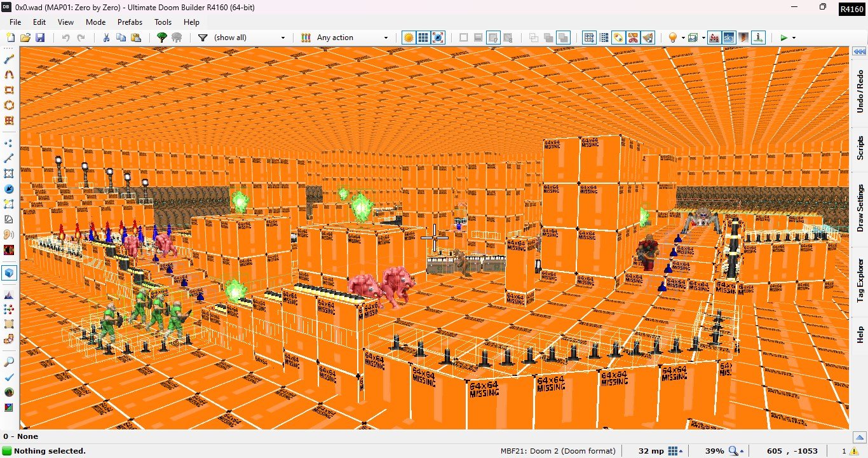Undo the last action via toolbar arrow

tap(65, 38)
